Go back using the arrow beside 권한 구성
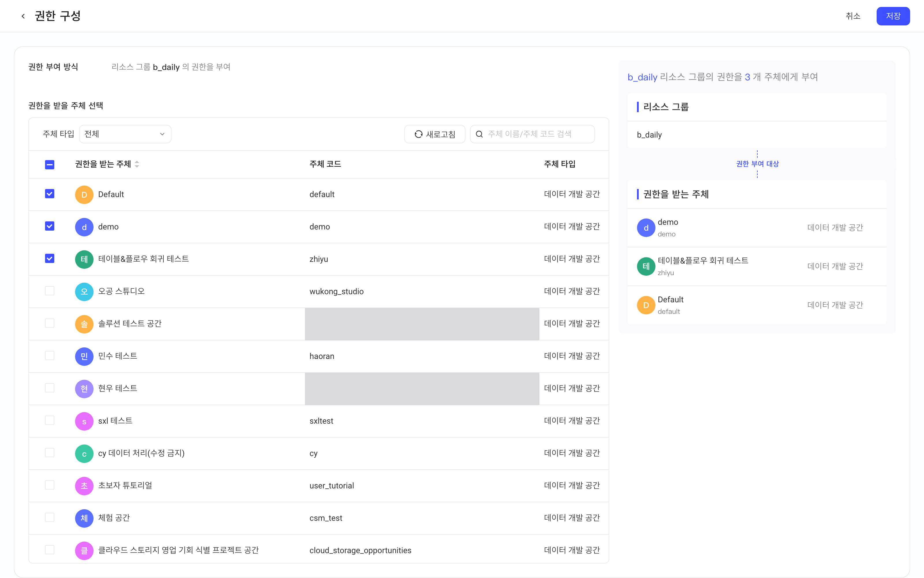 pos(23,16)
